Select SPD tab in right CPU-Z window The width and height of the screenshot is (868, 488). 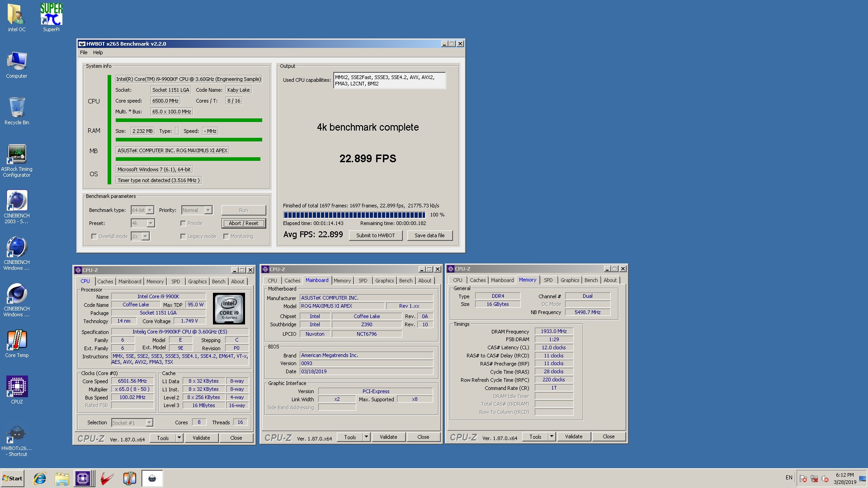(x=548, y=280)
